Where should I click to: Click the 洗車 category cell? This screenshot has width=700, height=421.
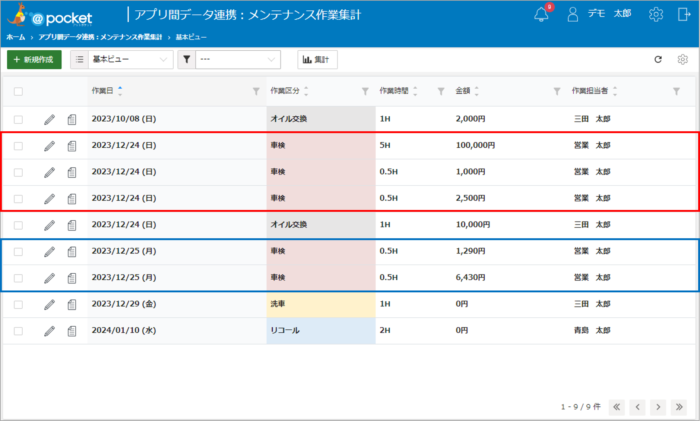(x=321, y=304)
